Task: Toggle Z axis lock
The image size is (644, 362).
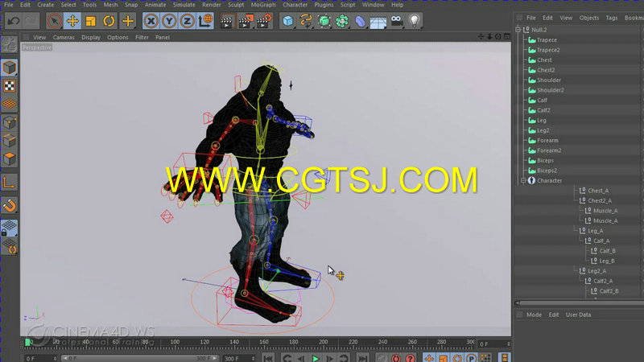Action: click(x=188, y=21)
